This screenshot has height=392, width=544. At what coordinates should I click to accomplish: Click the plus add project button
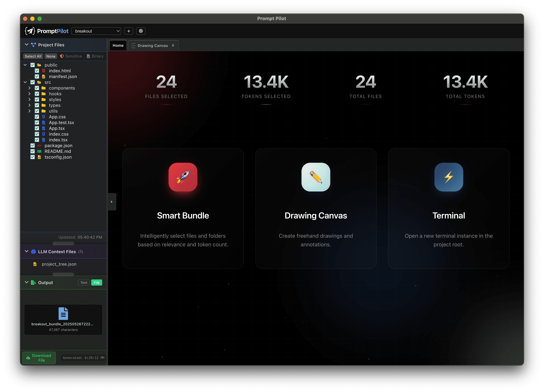pyautogui.click(x=129, y=31)
